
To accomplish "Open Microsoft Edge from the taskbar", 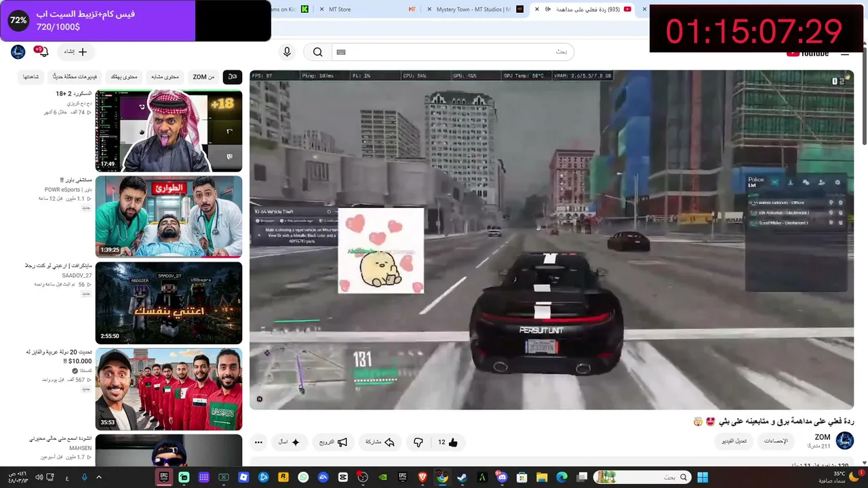I will click(561, 477).
